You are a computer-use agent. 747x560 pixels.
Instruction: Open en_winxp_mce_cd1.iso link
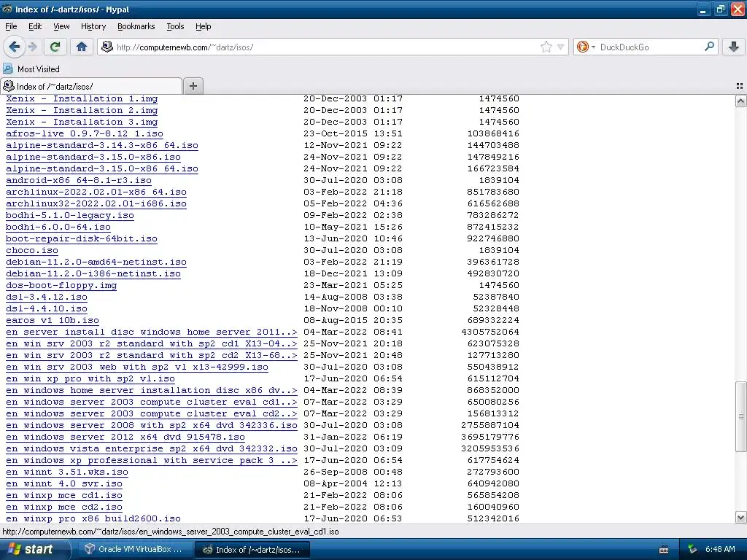click(x=64, y=495)
